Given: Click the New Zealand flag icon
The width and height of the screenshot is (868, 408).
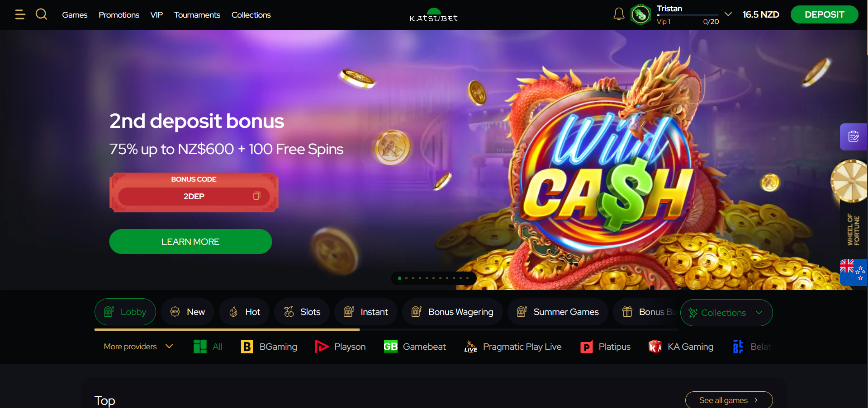Looking at the screenshot, I should click(x=853, y=272).
